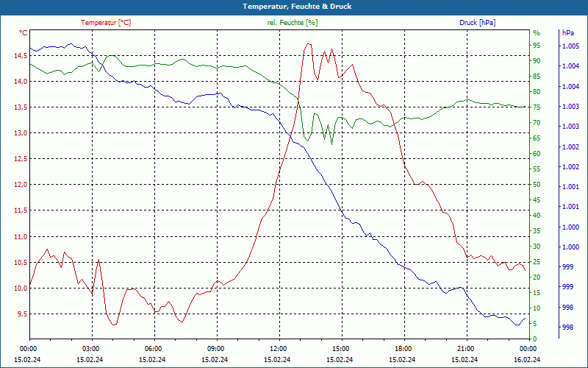Click green humidity axis value '90'
This screenshot has height=368, width=588.
click(537, 61)
